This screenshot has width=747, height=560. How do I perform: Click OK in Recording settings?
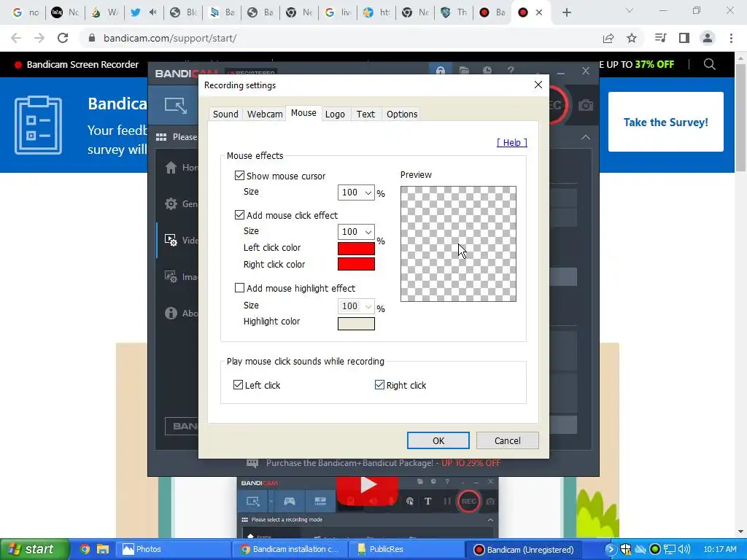pyautogui.click(x=438, y=440)
